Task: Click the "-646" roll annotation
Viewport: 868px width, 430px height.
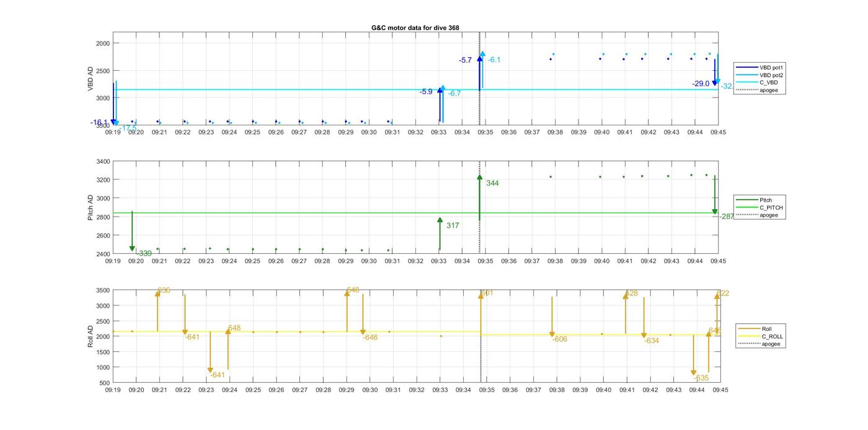Action: pos(370,338)
